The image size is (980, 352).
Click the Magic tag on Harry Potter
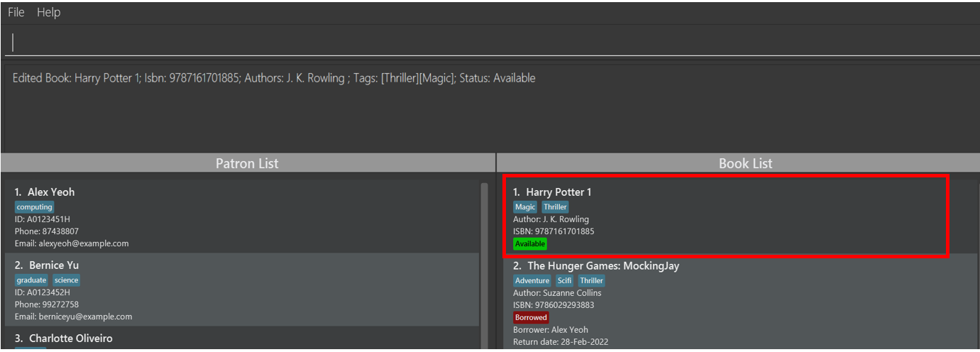tap(525, 207)
